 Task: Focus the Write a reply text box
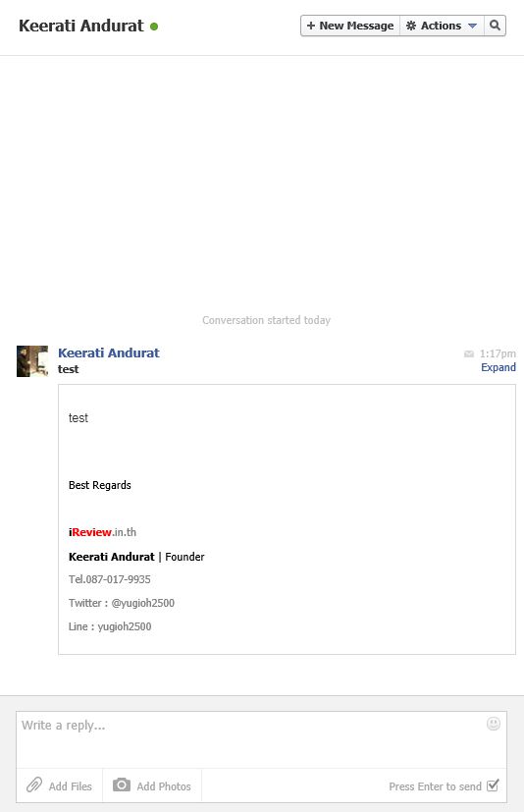pos(261,739)
